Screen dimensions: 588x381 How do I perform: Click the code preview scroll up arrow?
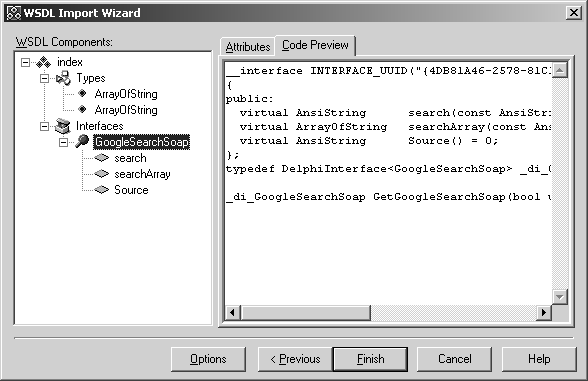560,70
